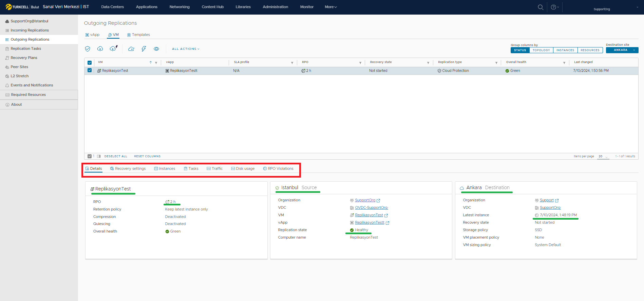Screen dimensions: 644x301
Task: Open filter for the Overall health column
Action: [x=564, y=63]
